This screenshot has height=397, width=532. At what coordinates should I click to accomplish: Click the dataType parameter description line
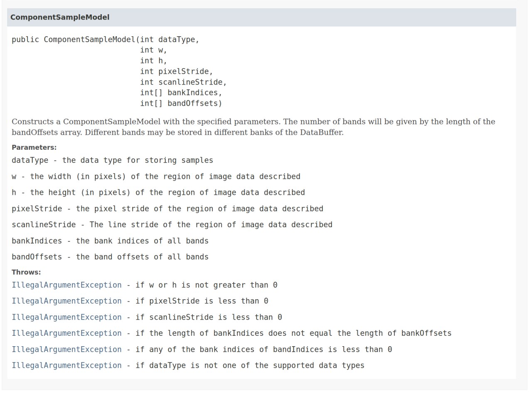click(112, 160)
